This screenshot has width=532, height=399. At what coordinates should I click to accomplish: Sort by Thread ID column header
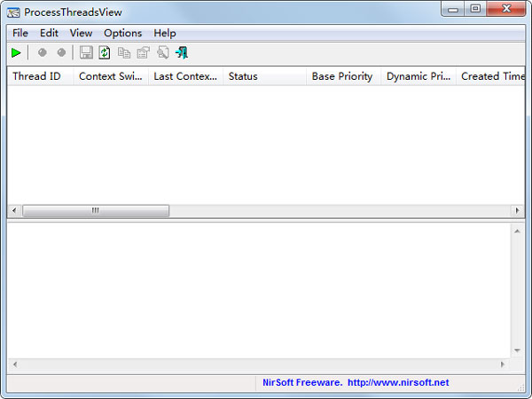click(x=40, y=76)
